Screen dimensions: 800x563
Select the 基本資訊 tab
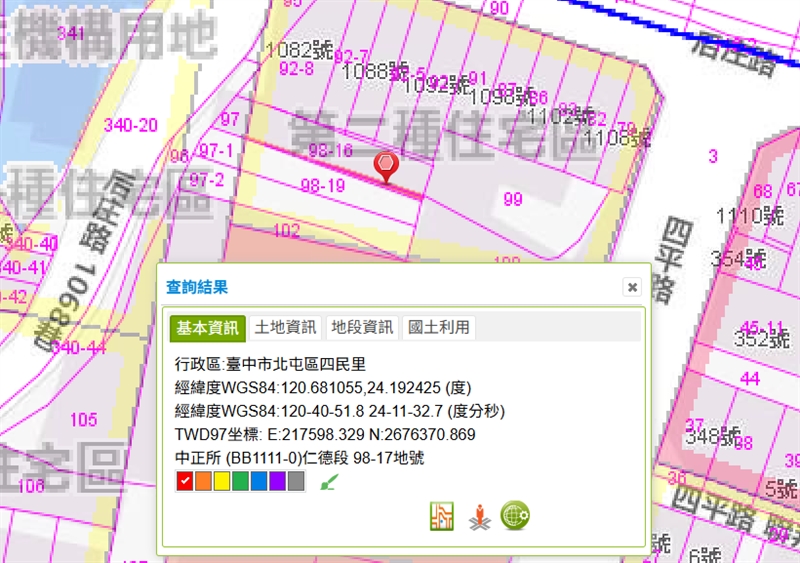(x=208, y=327)
